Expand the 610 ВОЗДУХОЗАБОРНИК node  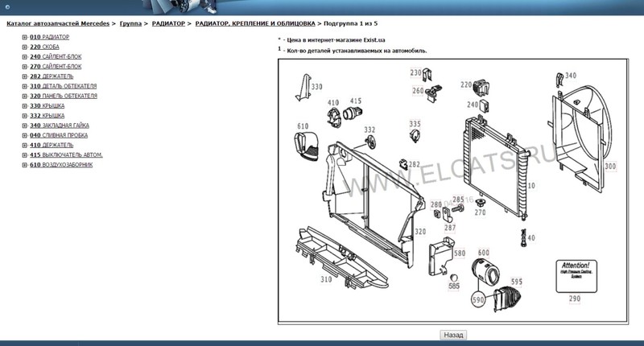coord(25,164)
